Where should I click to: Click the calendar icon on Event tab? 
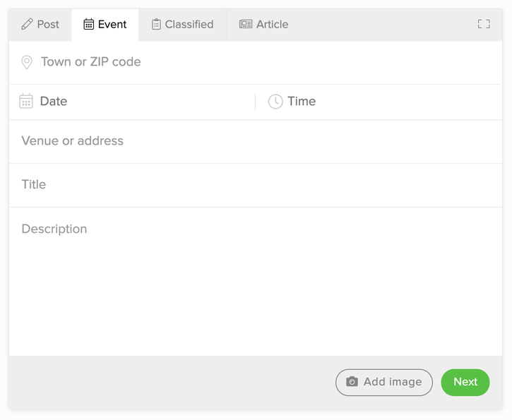tap(89, 25)
